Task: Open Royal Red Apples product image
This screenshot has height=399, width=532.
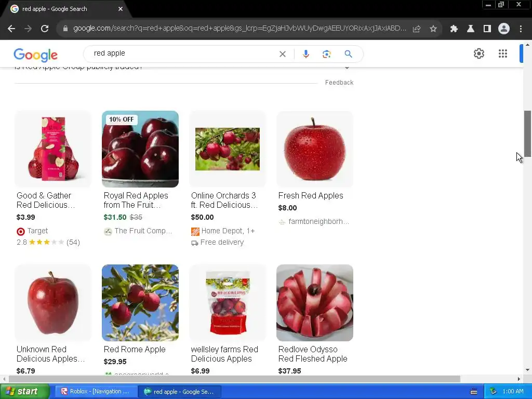Action: point(140,149)
